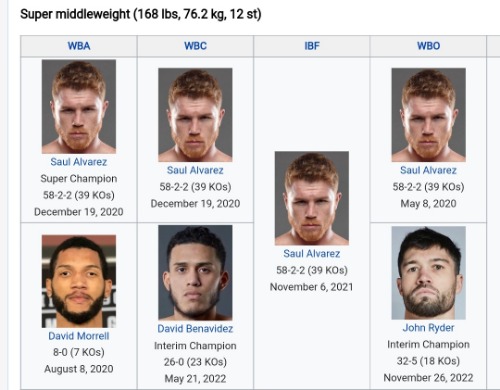This screenshot has width=500, height=390.
Task: Click the champion photo in IBF column
Action: 312,198
